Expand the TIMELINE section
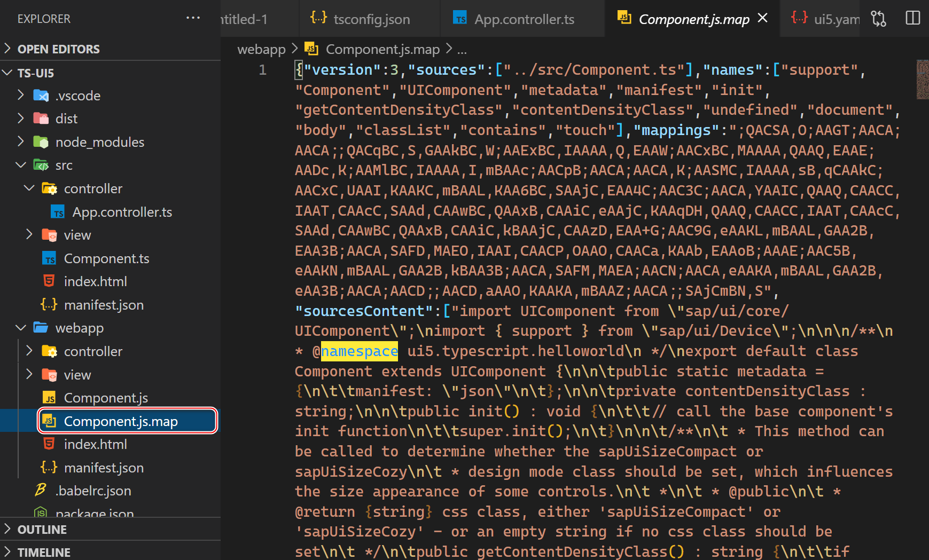 tap(110, 552)
